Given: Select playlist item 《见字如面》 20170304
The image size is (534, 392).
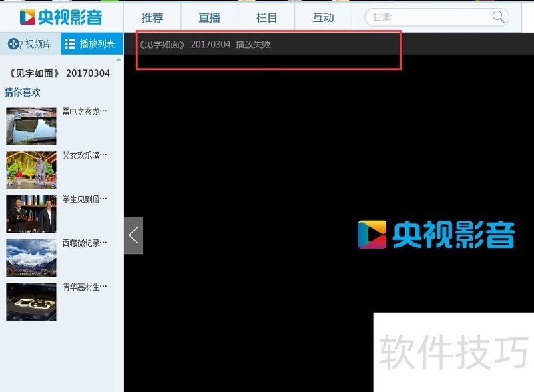Looking at the screenshot, I should (59, 73).
